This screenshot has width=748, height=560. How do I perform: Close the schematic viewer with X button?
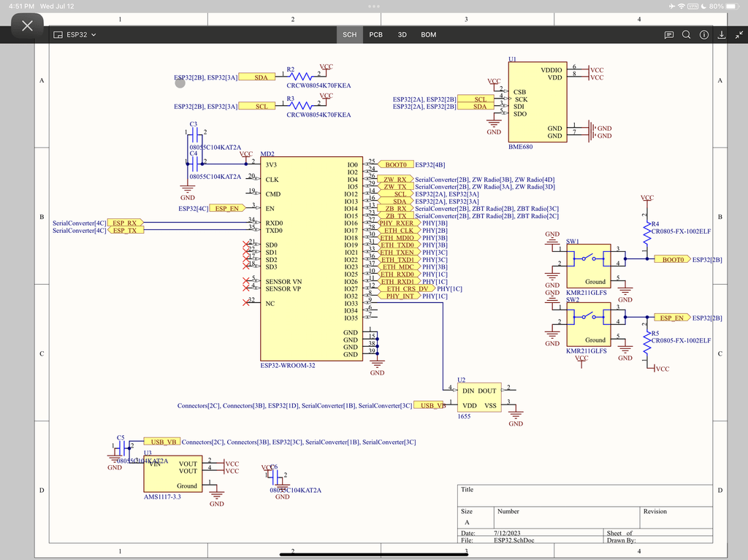click(27, 26)
